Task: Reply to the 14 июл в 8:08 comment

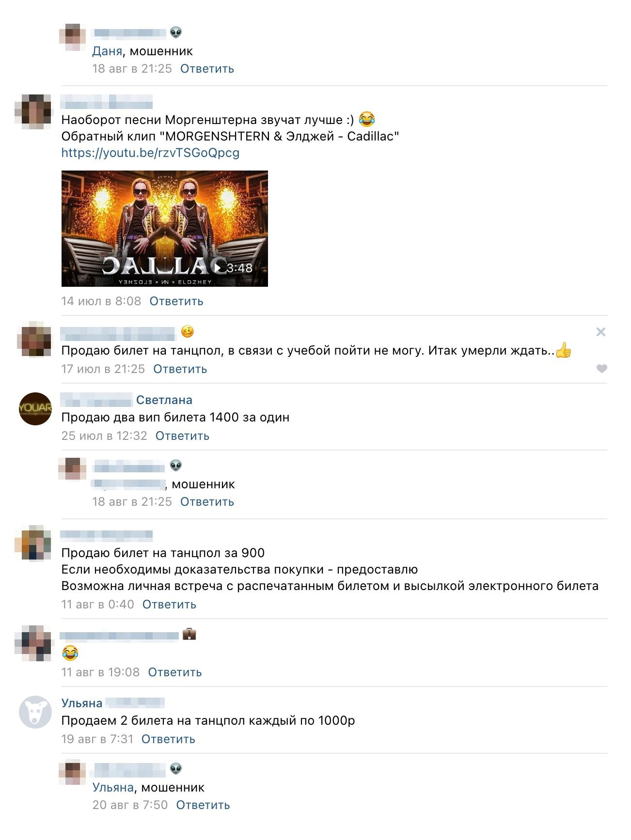Action: 176,301
